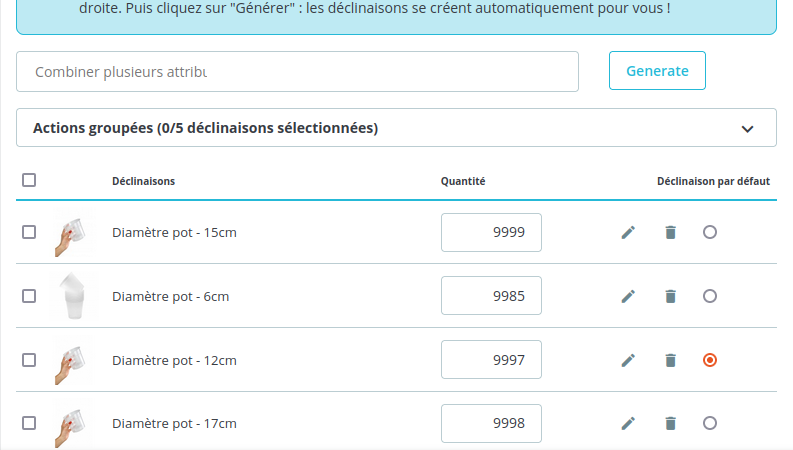
Task: Delete the Diamètre pot - 15cm combination
Action: click(670, 233)
